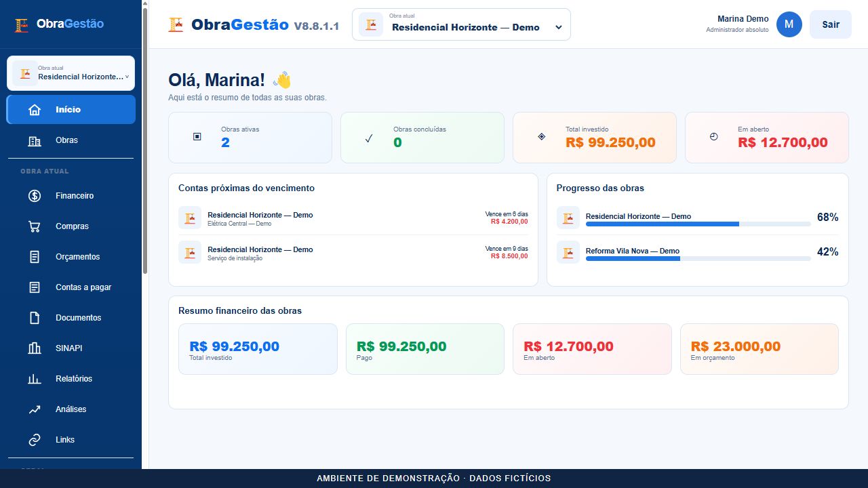This screenshot has width=868, height=488.
Task: Click the M user avatar
Action: tap(789, 24)
